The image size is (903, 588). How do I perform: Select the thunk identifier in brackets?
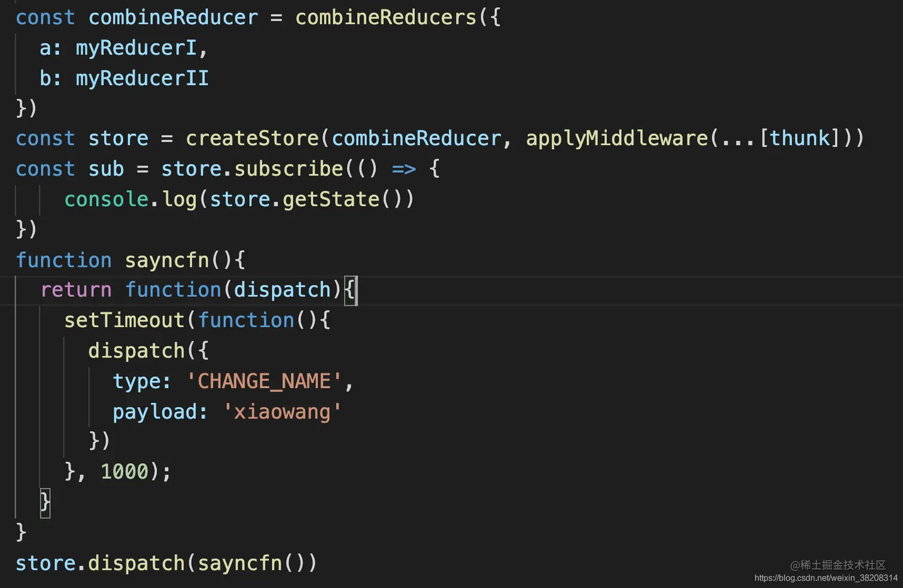(800, 138)
